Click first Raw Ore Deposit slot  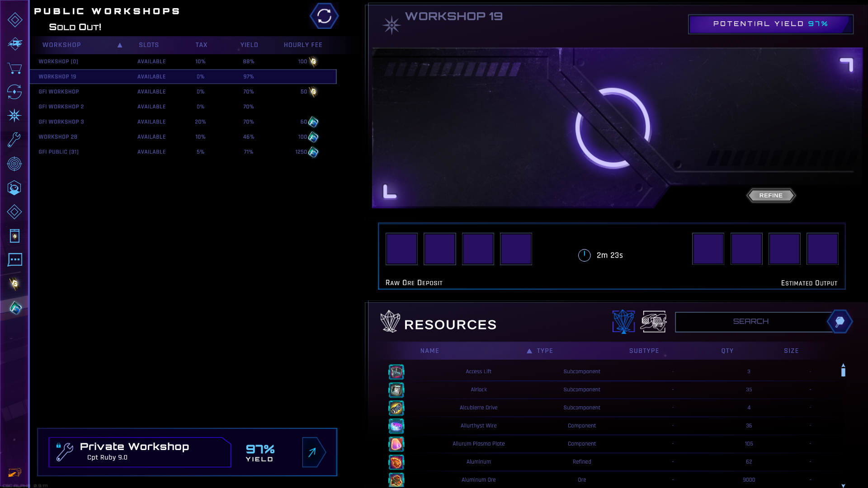tap(401, 249)
